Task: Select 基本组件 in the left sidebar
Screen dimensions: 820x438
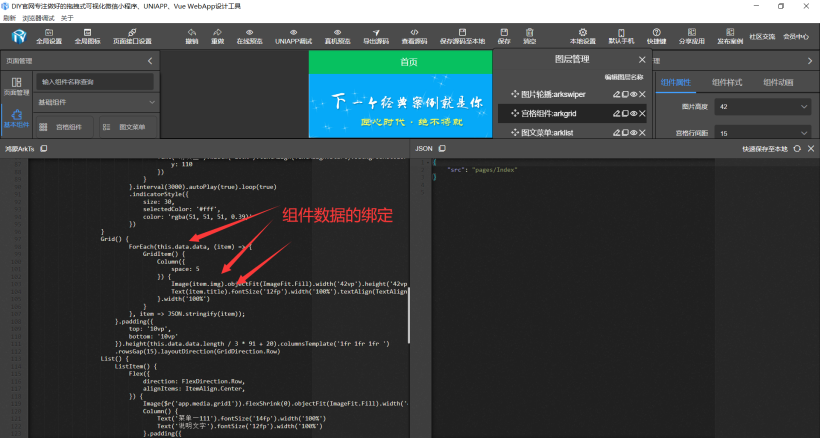Action: (x=15, y=119)
